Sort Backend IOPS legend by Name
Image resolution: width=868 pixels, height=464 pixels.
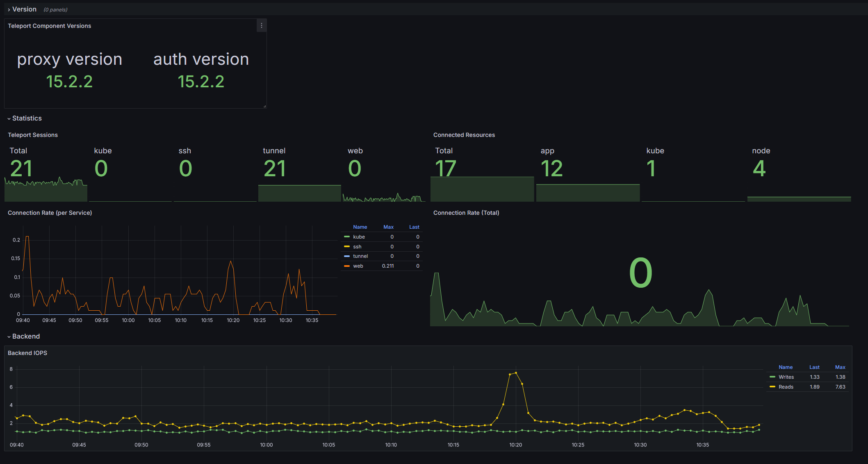[785, 367]
